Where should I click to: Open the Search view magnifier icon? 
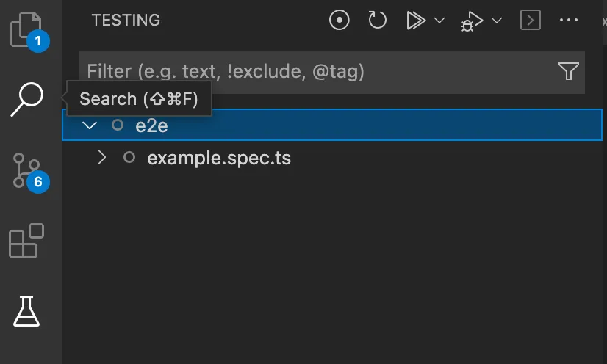26,99
